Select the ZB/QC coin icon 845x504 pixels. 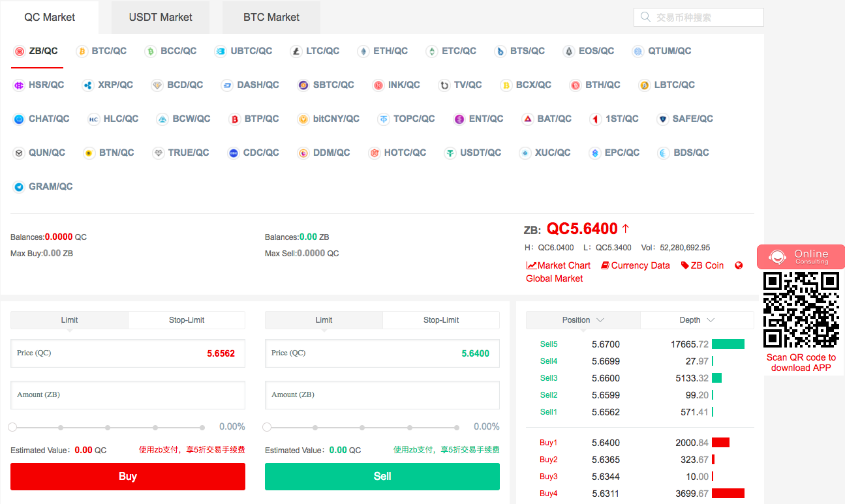coord(19,51)
